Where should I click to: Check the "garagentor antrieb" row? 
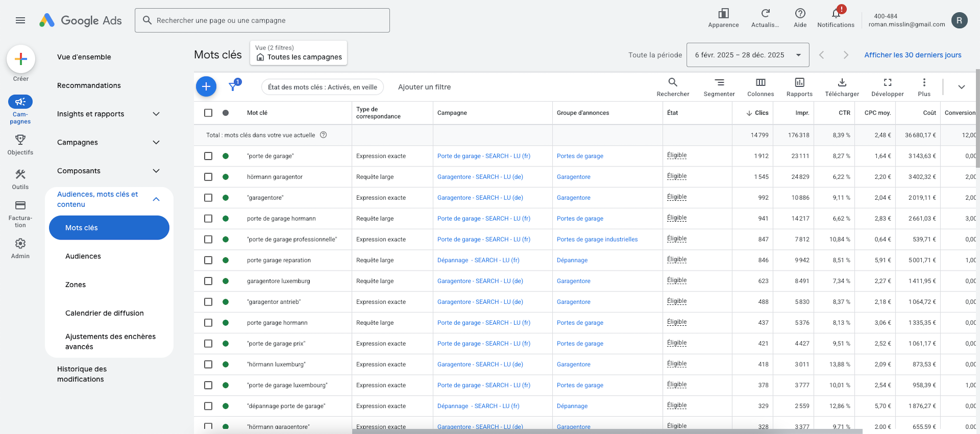[208, 302]
